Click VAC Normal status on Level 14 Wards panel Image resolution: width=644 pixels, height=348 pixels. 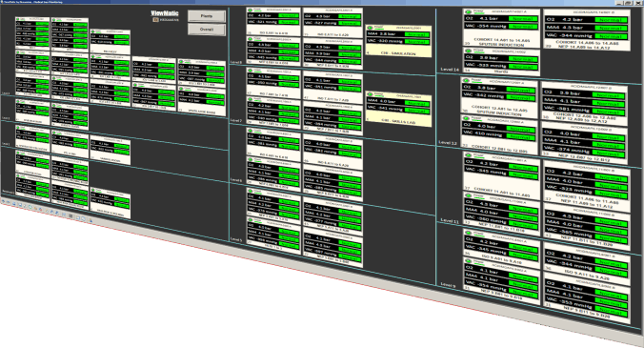tap(524, 67)
